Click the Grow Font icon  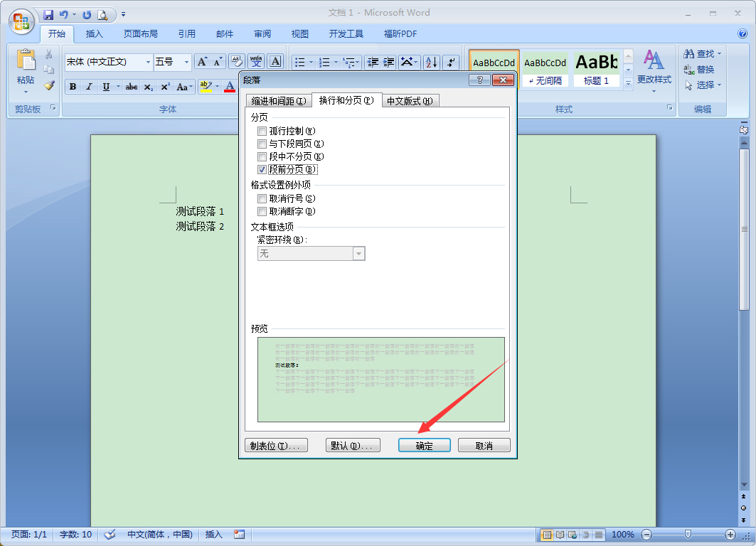pyautogui.click(x=203, y=62)
